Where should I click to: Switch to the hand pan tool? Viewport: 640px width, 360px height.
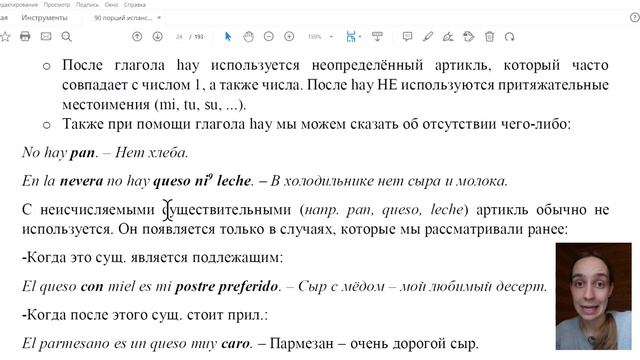tap(248, 37)
